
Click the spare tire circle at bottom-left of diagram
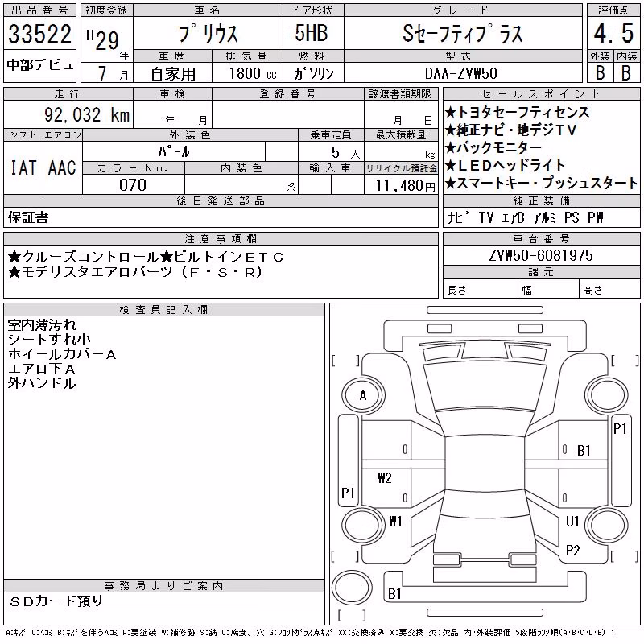pyautogui.click(x=352, y=587)
